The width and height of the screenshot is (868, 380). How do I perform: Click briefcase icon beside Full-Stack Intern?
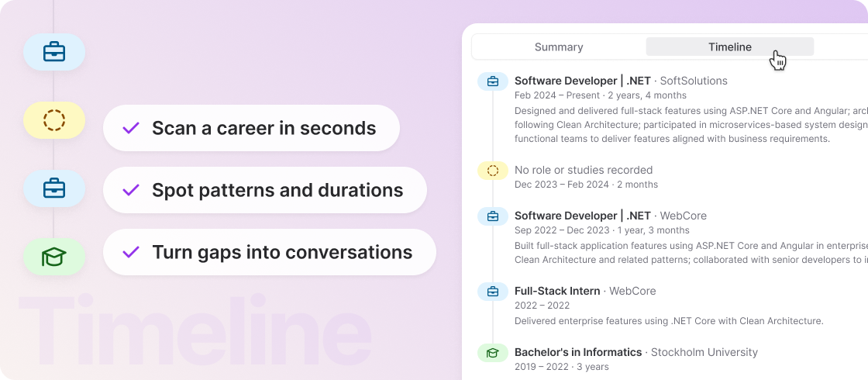[x=493, y=292]
